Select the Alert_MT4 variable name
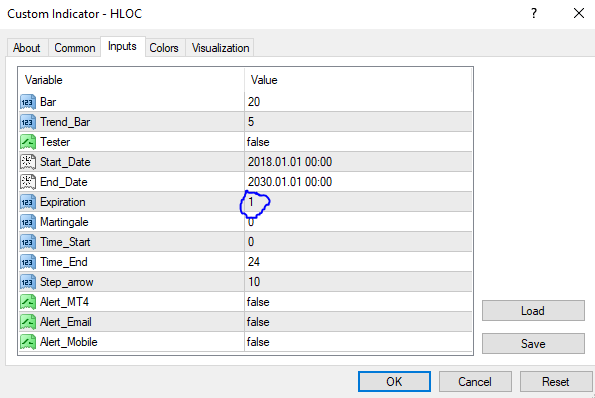Viewport: 595px width, 398px height. point(65,302)
